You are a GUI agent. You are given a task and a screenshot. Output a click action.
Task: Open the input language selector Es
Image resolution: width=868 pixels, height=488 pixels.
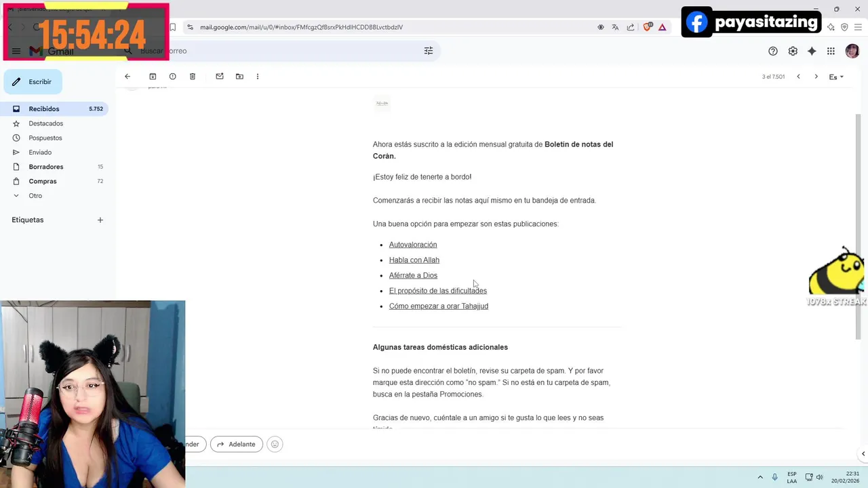coord(836,77)
